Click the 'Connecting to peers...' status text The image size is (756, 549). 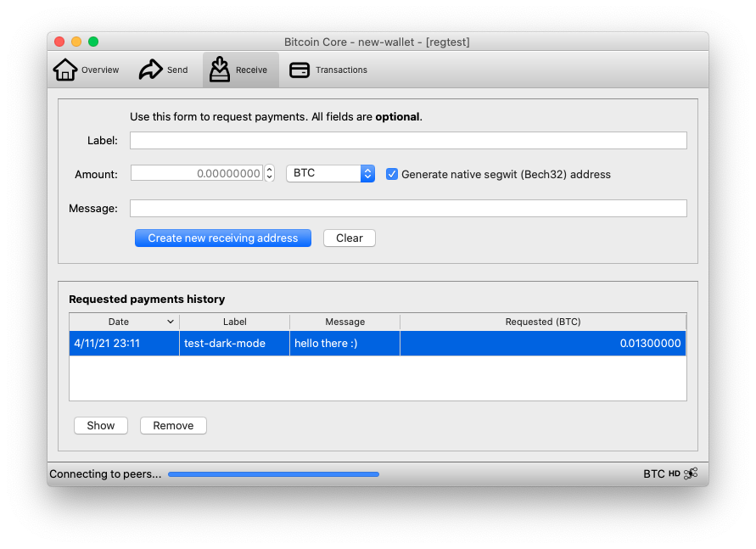(105, 473)
